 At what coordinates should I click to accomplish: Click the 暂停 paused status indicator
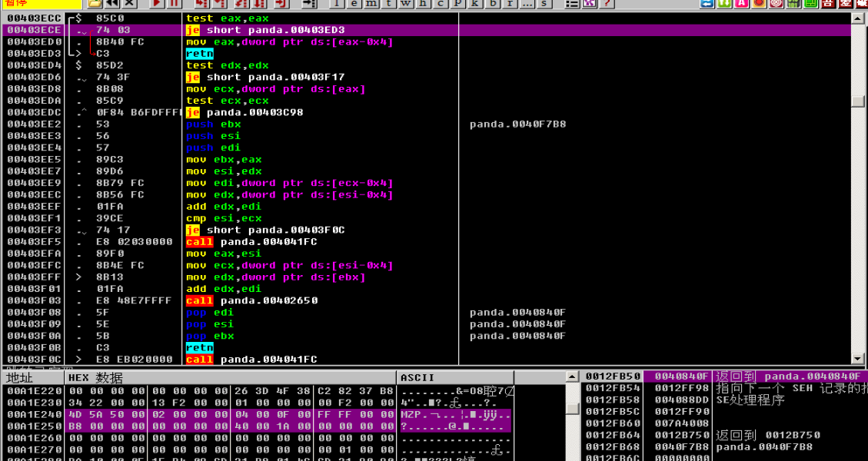(42, 3)
